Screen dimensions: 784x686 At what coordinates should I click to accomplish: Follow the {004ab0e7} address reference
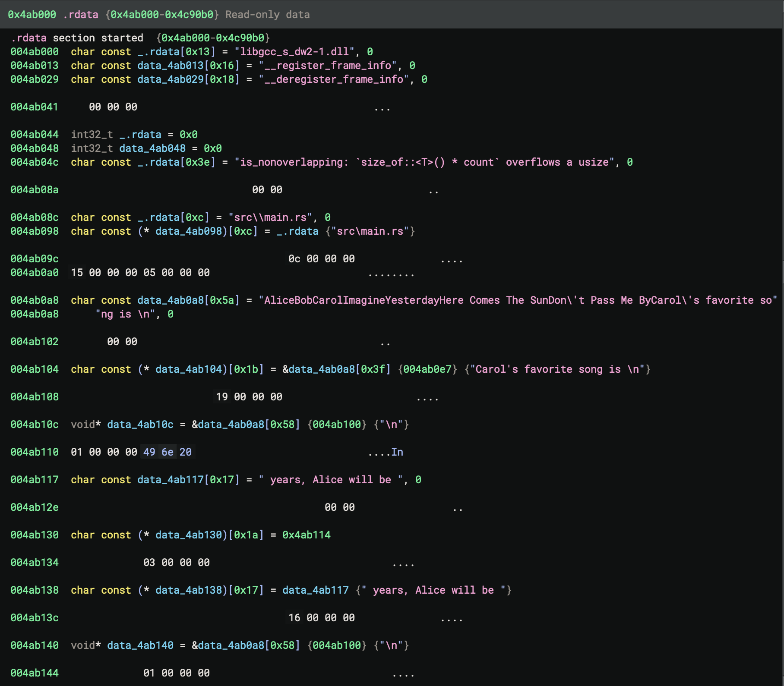[x=427, y=369]
